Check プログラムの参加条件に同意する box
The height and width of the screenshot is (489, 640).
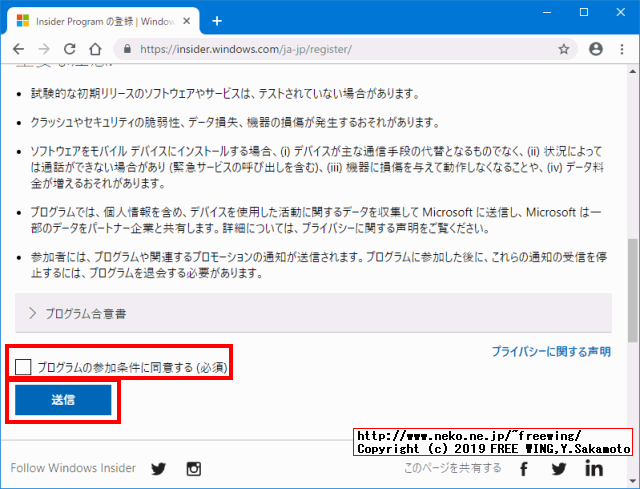tap(23, 367)
